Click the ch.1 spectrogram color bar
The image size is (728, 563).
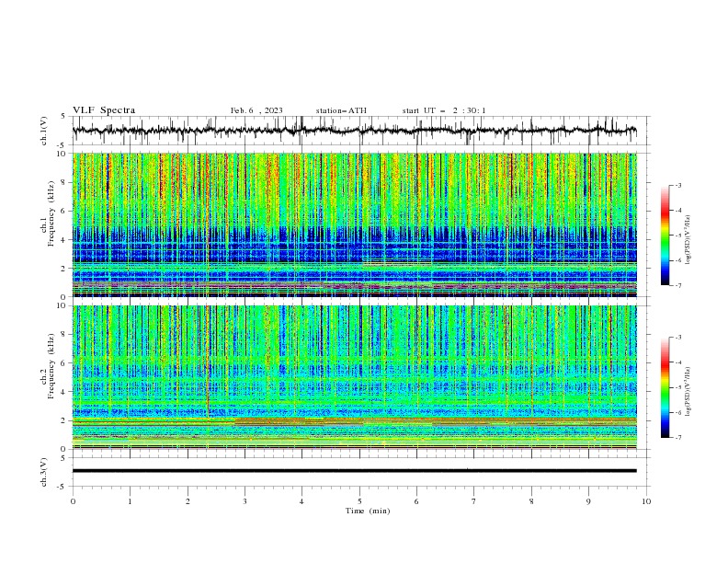665,235
